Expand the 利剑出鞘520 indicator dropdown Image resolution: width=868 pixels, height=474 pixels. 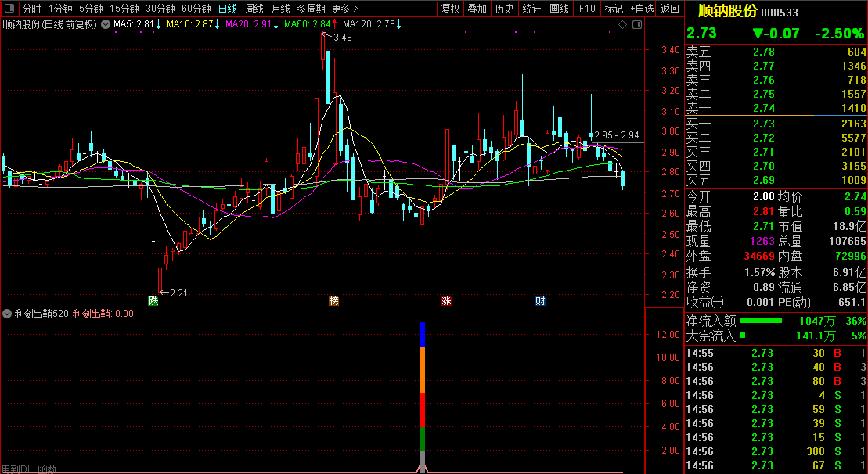pos(7,314)
